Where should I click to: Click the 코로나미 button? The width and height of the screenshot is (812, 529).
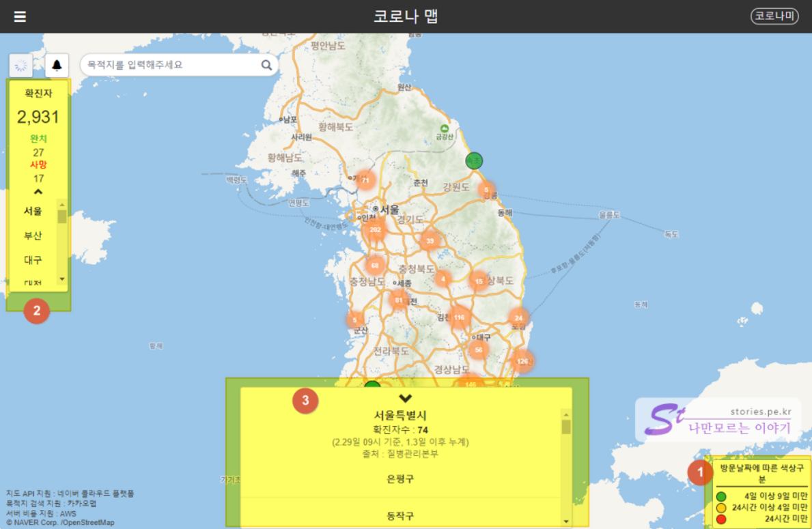tap(774, 16)
